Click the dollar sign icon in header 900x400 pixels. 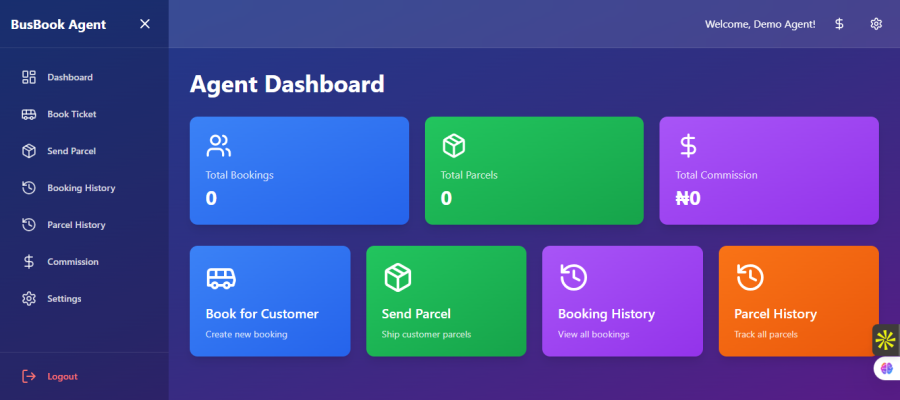pos(840,24)
